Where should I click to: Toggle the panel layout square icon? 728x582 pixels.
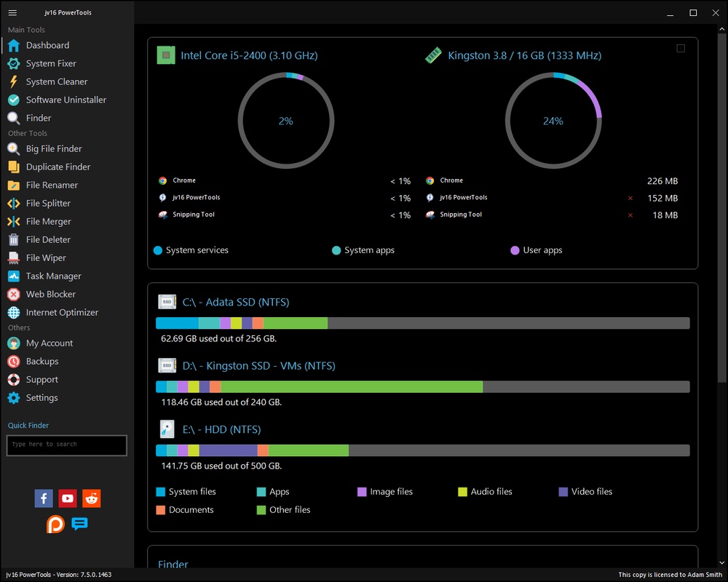[681, 48]
